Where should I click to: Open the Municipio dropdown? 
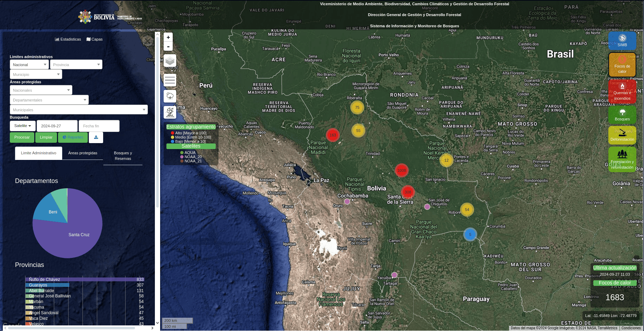[x=36, y=75]
